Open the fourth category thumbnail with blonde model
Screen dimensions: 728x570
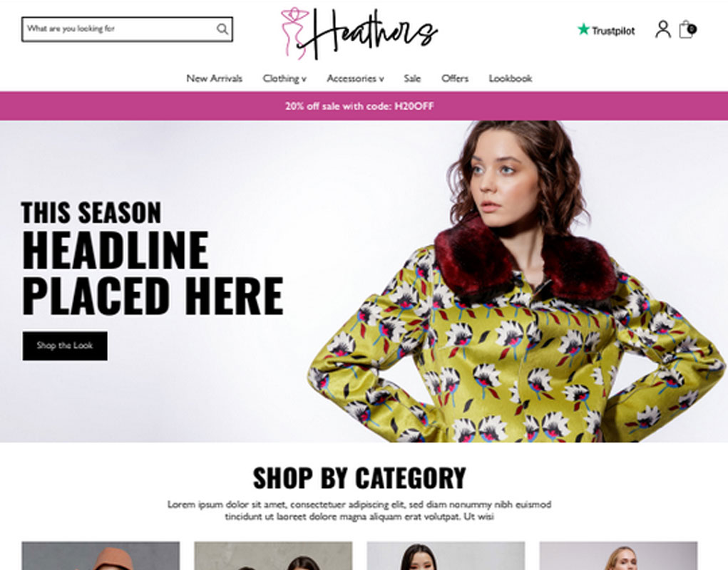tap(618, 556)
